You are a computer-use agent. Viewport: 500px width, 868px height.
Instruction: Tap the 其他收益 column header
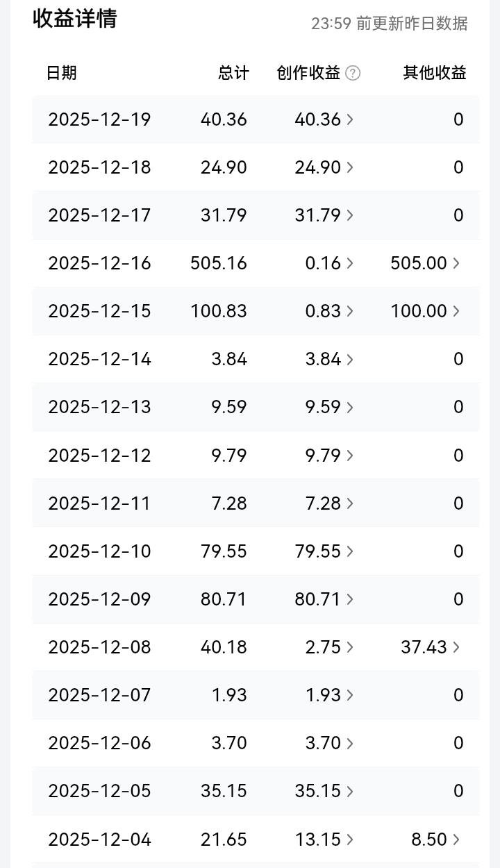click(435, 73)
